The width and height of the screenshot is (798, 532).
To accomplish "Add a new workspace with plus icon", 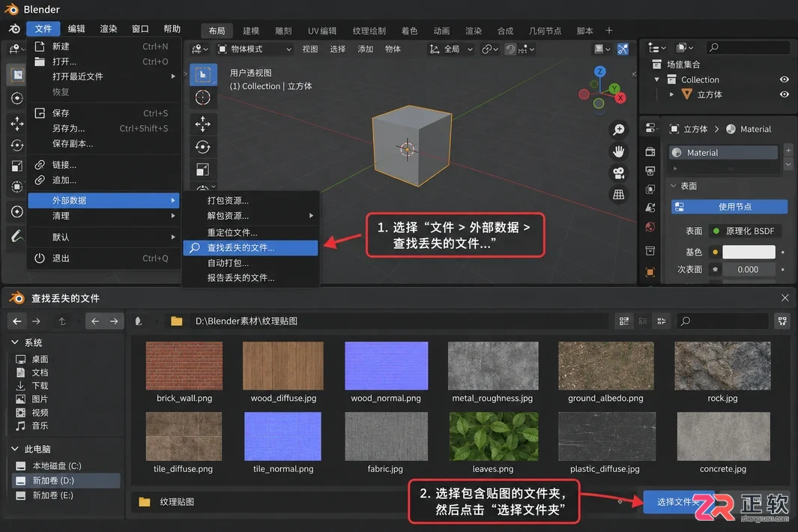I will [x=609, y=31].
